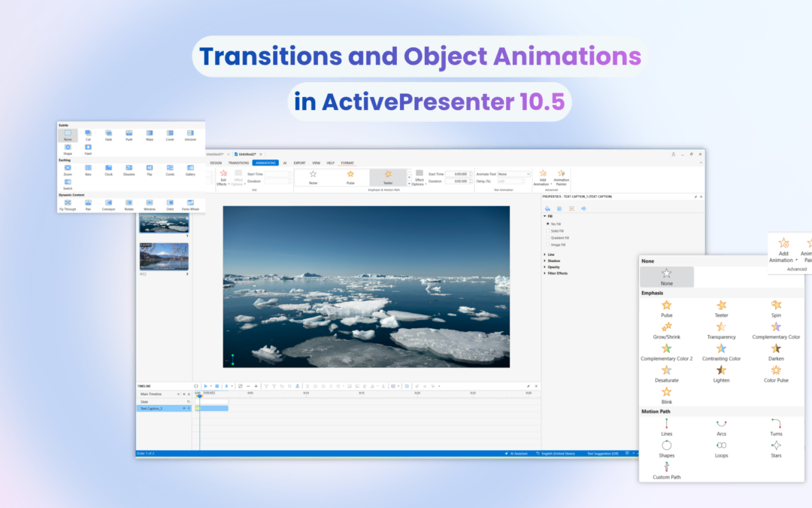812x508 pixels.
Task: Click the Animation Painter ribbon icon
Action: pyautogui.click(x=562, y=178)
